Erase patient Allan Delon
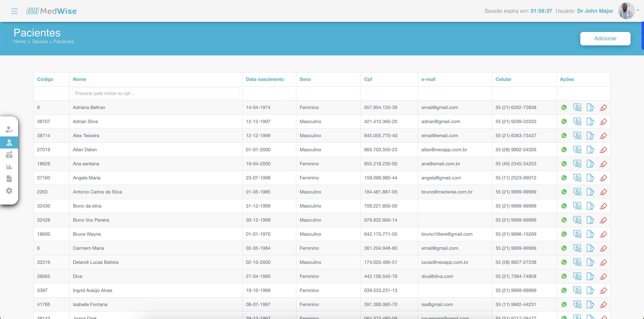644x319 pixels. (x=603, y=150)
